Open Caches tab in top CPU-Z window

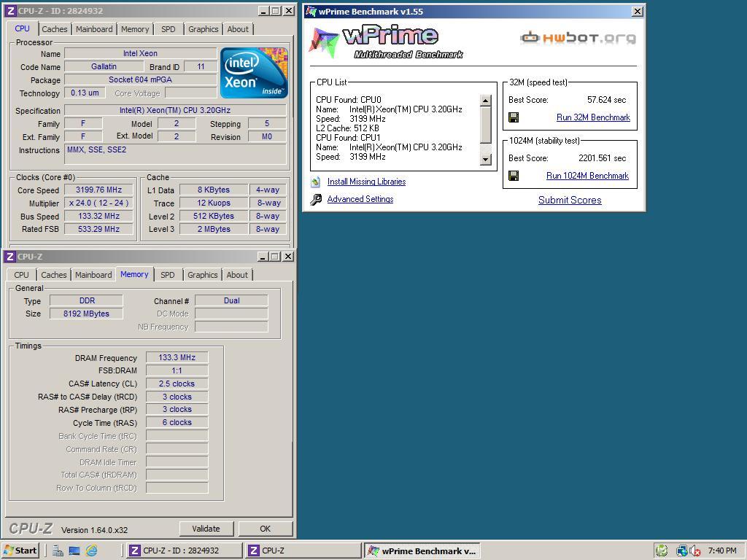(54, 29)
